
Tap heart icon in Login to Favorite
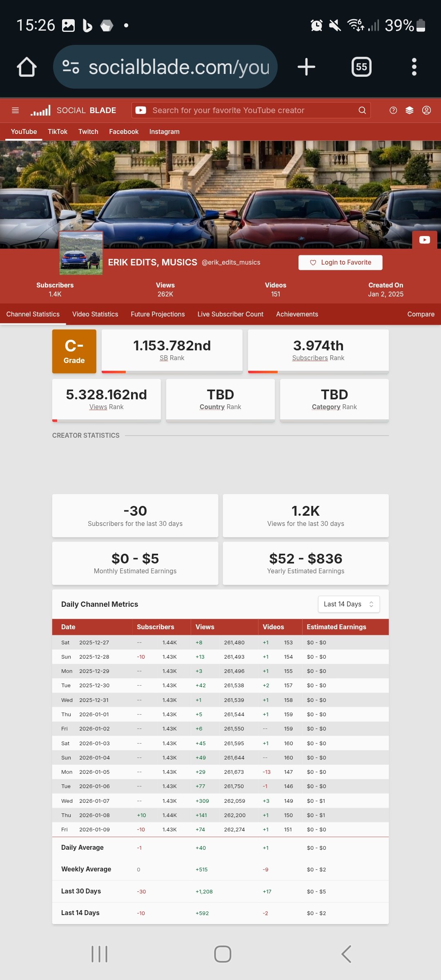313,263
